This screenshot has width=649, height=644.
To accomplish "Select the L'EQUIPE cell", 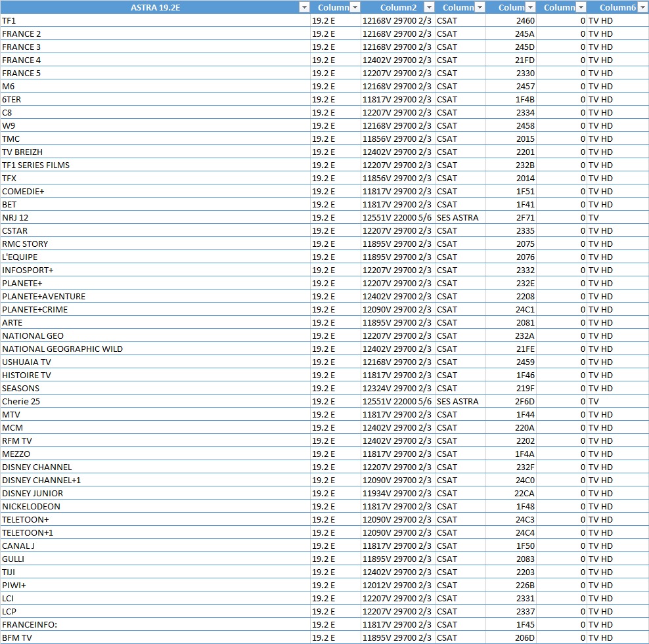I will tap(155, 257).
